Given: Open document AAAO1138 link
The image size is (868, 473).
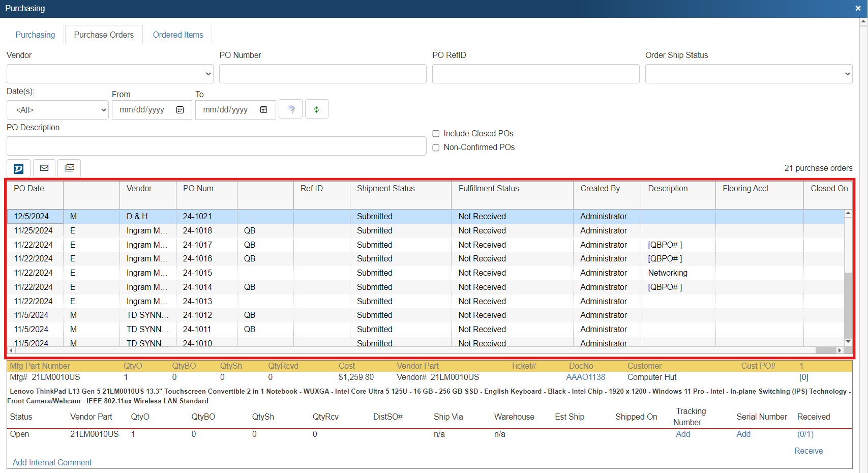Looking at the screenshot, I should pos(585,377).
